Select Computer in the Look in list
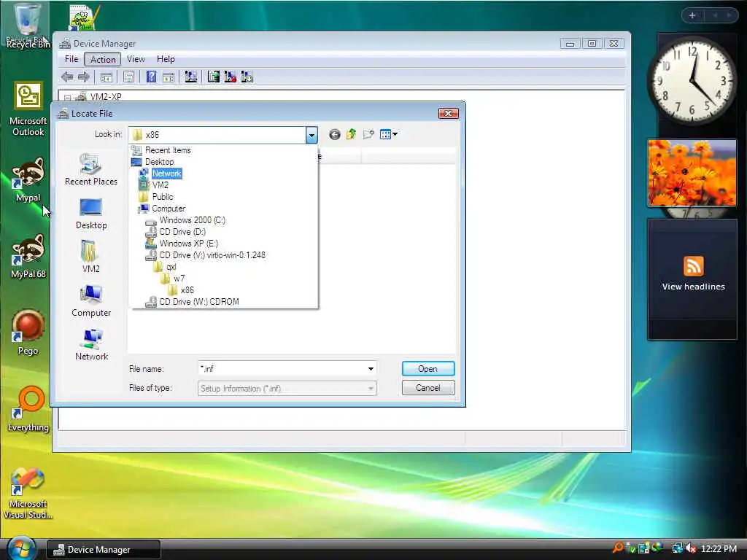 [x=169, y=209]
